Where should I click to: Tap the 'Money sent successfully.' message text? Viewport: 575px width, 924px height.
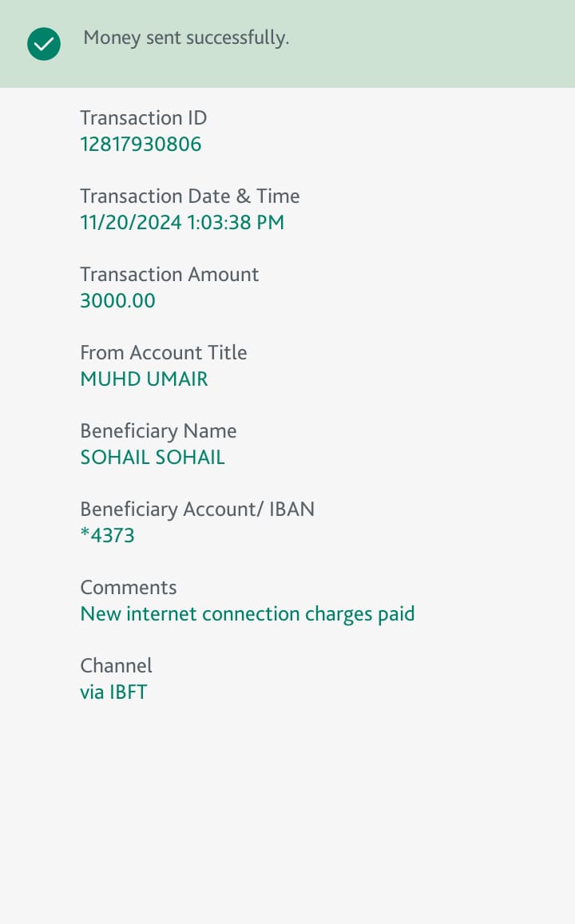186,38
